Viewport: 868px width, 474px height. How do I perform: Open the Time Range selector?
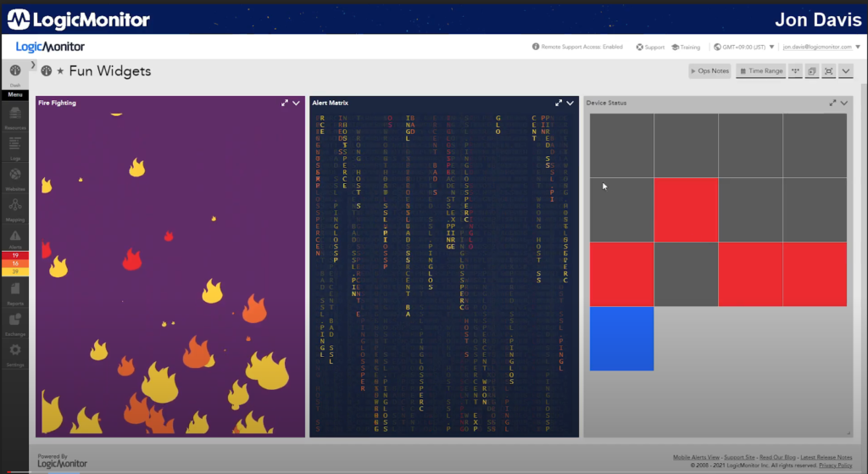click(760, 71)
